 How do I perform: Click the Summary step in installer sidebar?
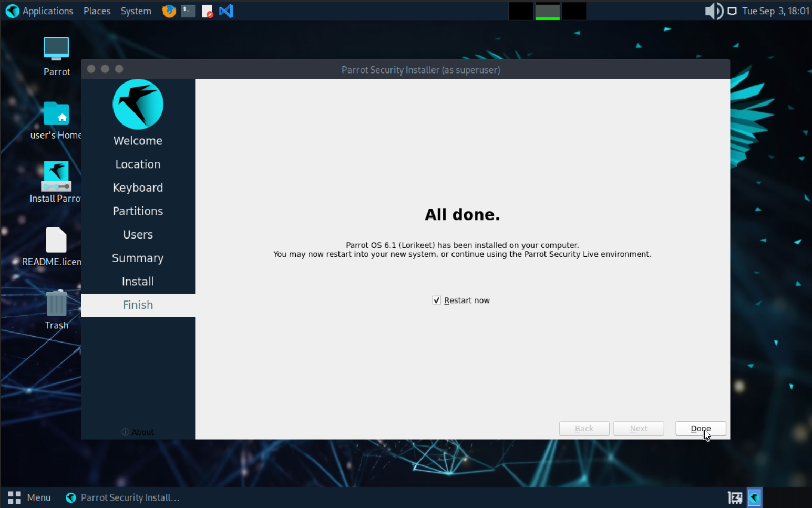click(138, 258)
